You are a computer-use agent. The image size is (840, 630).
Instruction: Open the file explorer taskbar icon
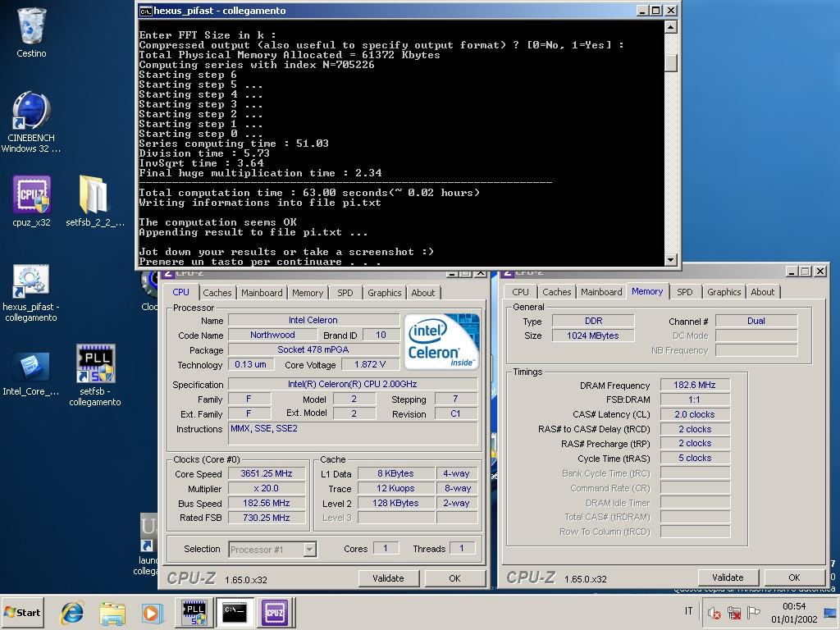pyautogui.click(x=112, y=612)
